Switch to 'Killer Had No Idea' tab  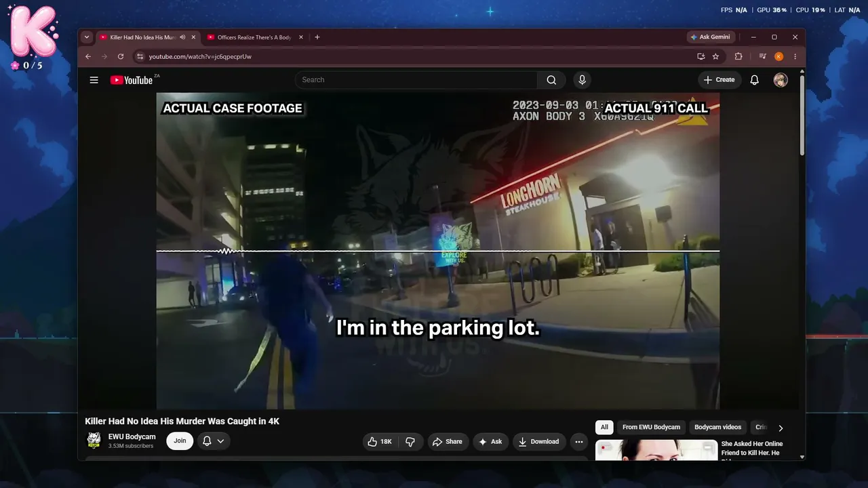(143, 37)
